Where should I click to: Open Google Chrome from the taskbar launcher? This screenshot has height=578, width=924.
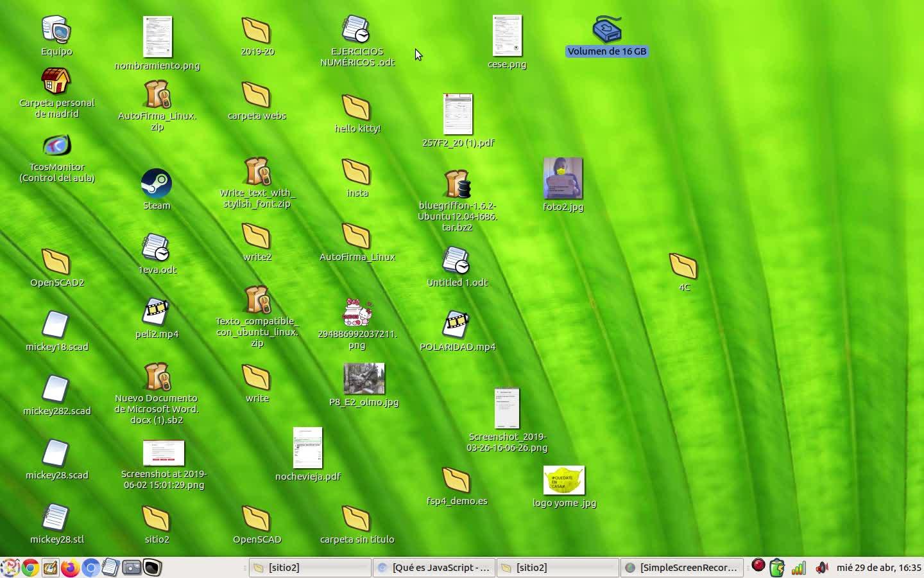click(x=30, y=568)
